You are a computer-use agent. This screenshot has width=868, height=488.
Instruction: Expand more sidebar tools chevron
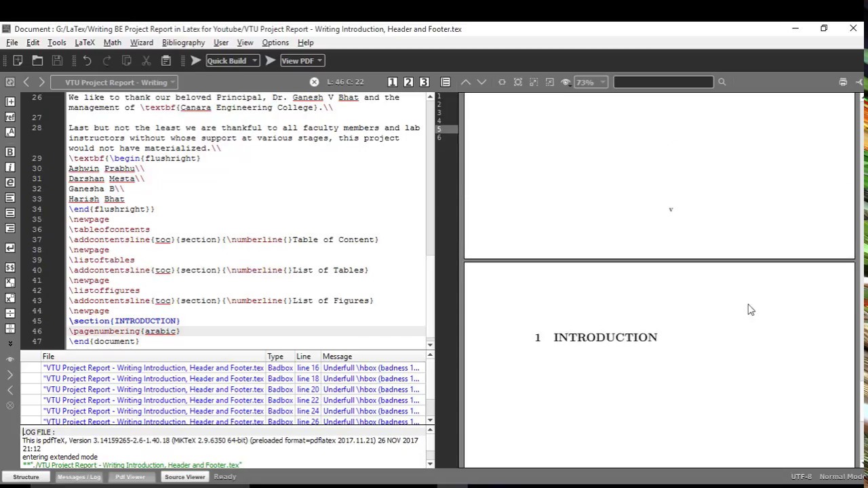coord(10,344)
